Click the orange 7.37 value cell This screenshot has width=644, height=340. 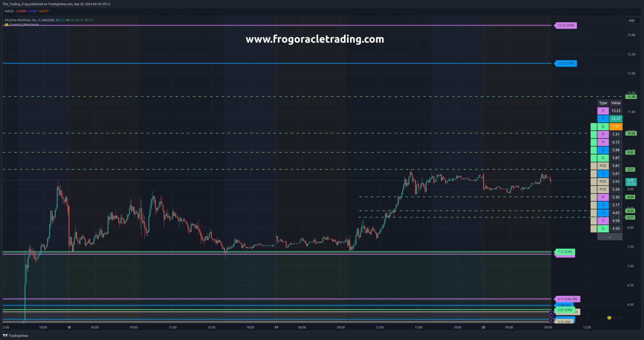[616, 127]
